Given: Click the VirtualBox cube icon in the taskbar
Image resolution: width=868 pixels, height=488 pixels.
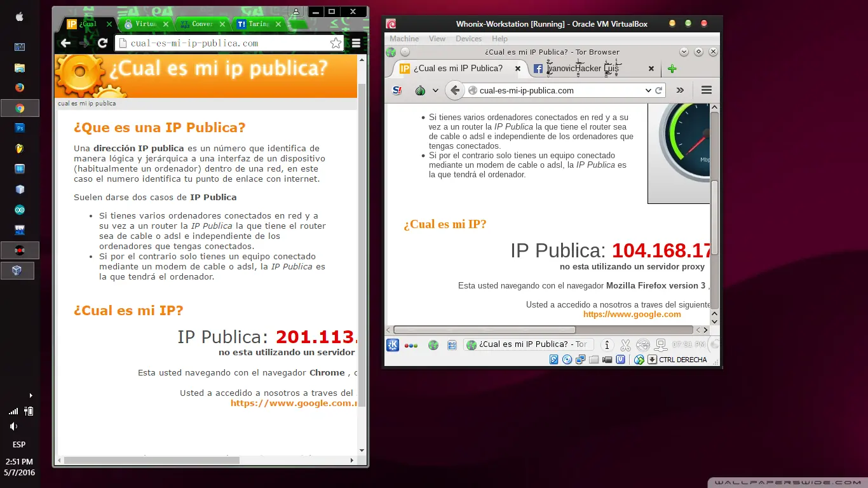Looking at the screenshot, I should point(17,271).
